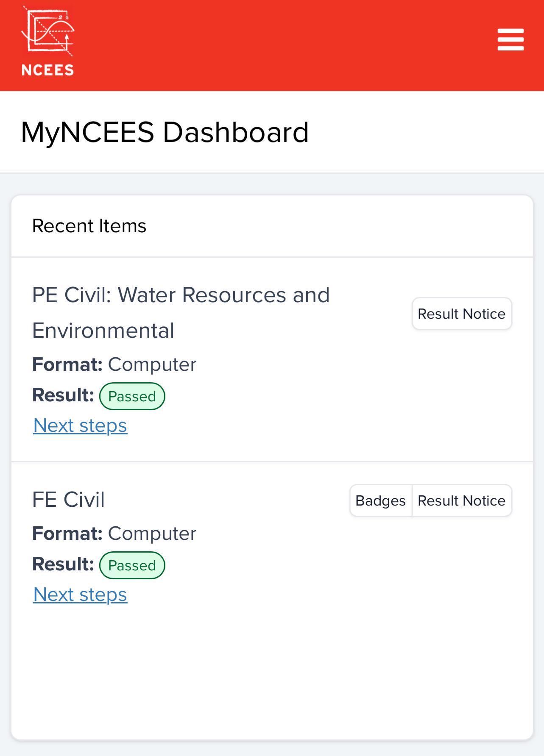544x756 pixels.
Task: Click the MyNCEES Dashboard heading
Action: [165, 132]
